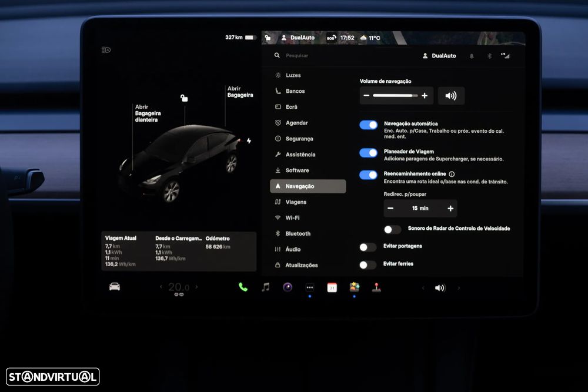This screenshot has height=392, width=588.
Task: Open the Segurança settings menu
Action: click(308, 139)
